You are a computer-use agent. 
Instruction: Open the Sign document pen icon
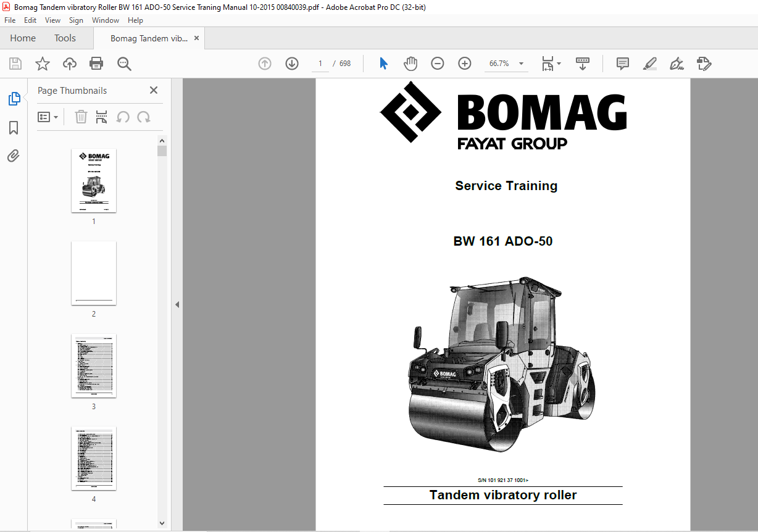click(x=677, y=64)
